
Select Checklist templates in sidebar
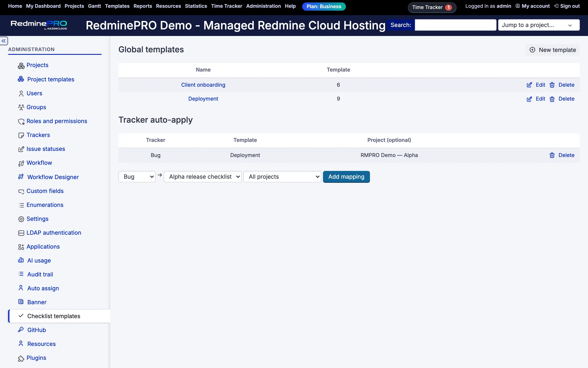(x=59, y=316)
